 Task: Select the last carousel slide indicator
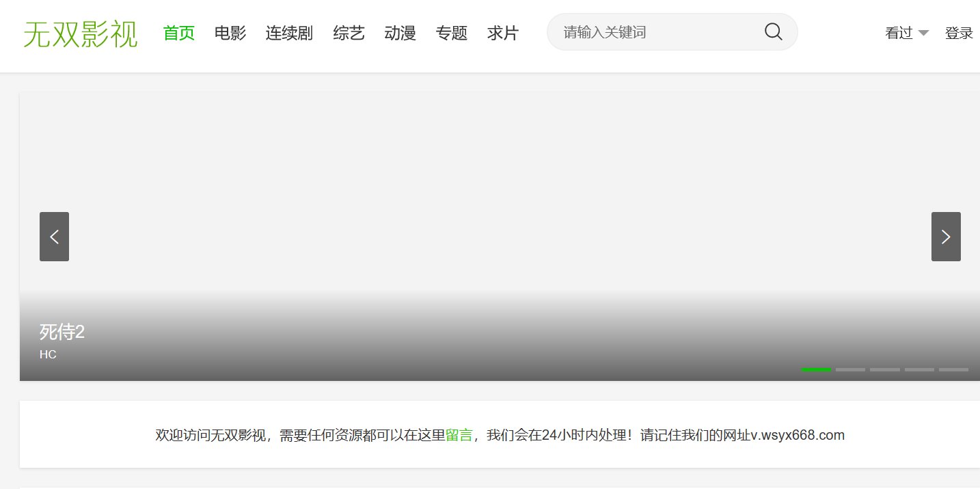pos(953,369)
